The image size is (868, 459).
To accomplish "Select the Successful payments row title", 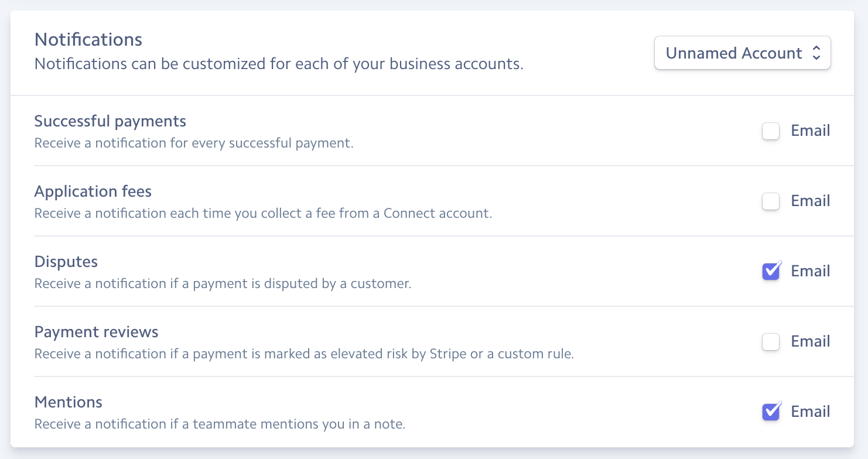I will pyautogui.click(x=110, y=121).
